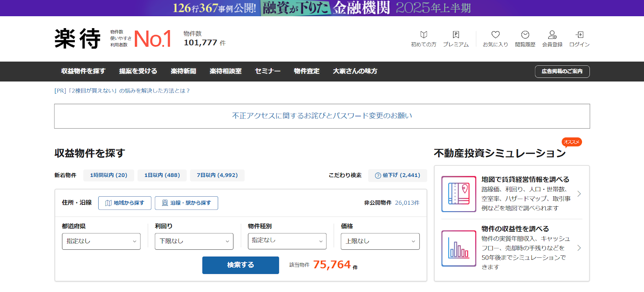This screenshot has width=644, height=292.
Task: Open the 物件査定 menu item
Action: point(307,71)
